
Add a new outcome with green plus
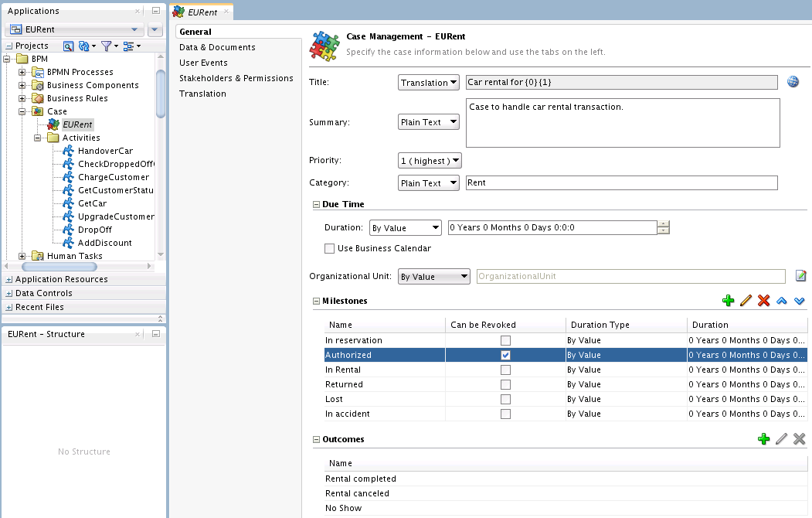(764, 439)
